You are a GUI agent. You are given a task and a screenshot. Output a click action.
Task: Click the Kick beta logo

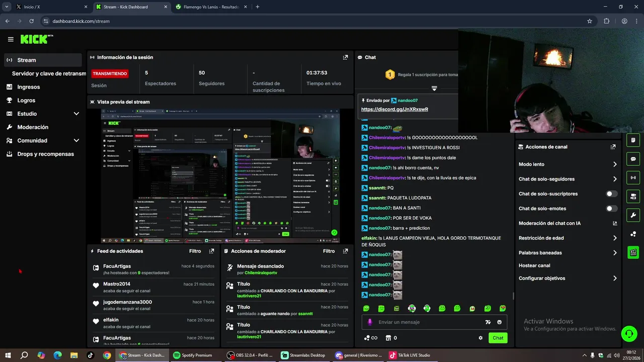click(x=37, y=39)
